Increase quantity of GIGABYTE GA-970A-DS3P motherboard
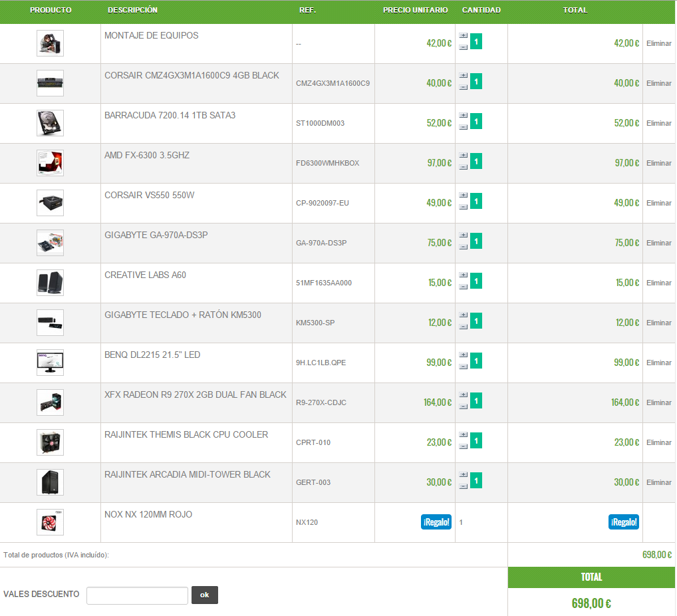The height and width of the screenshot is (616, 677). pos(464,235)
